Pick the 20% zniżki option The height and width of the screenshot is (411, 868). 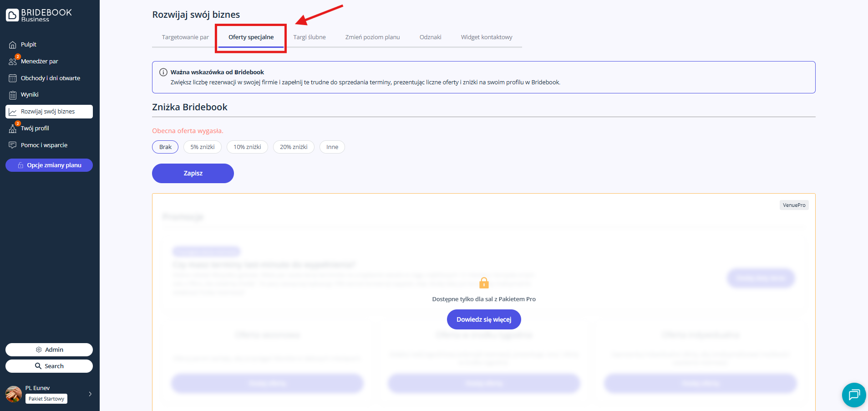(294, 147)
